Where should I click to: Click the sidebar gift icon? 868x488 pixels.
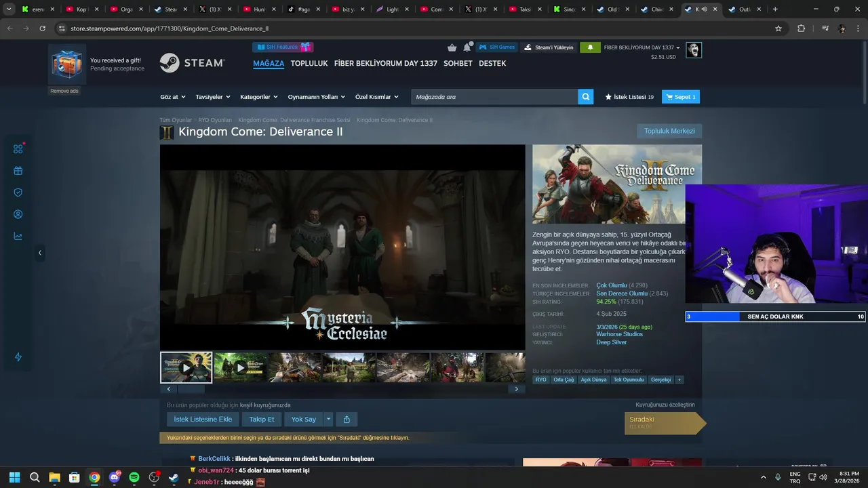coord(18,171)
